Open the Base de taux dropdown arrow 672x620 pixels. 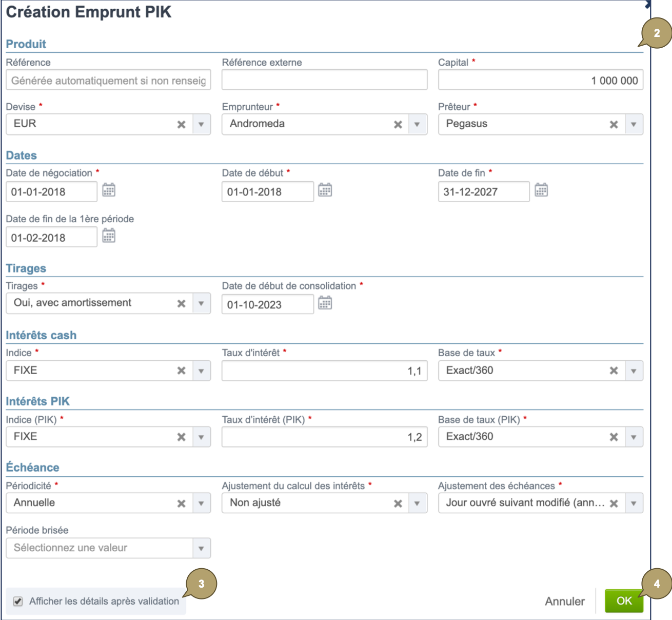coord(634,371)
